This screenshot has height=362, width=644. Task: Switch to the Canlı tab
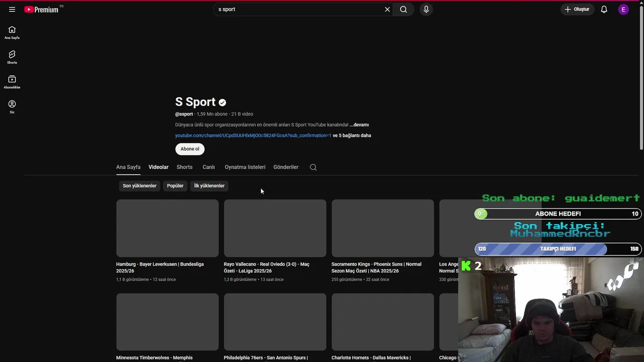tap(209, 167)
